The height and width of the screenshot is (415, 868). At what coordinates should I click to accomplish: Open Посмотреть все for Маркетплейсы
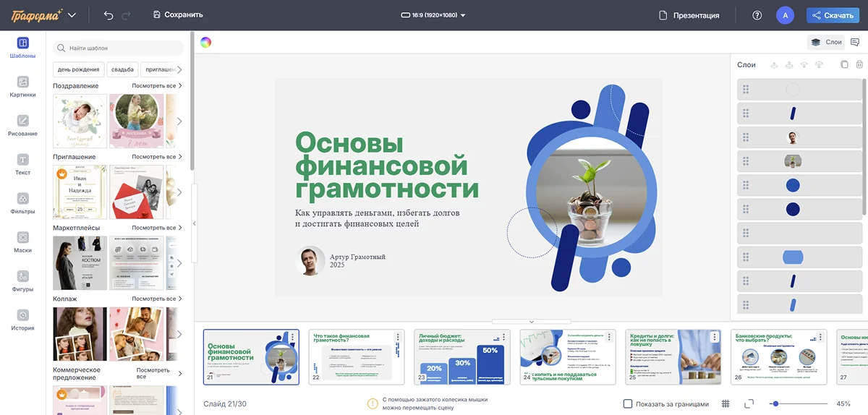(x=157, y=228)
